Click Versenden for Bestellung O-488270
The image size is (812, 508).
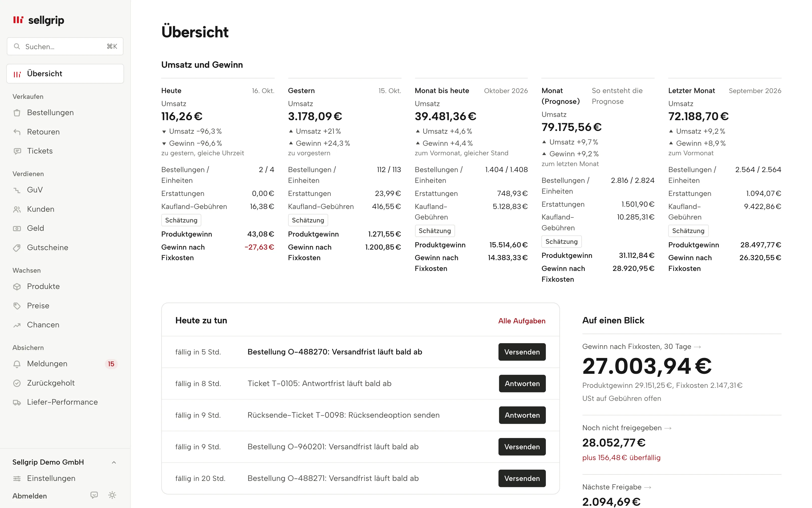coord(522,352)
